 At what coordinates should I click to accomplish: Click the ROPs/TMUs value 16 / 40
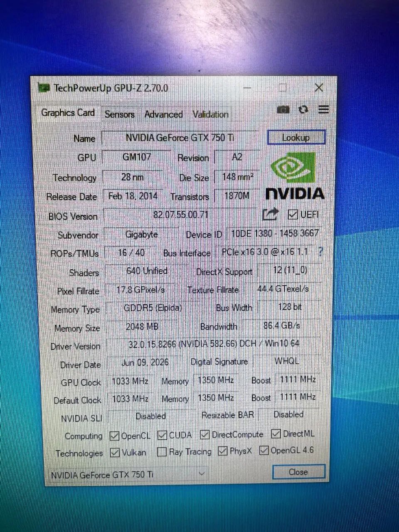[131, 253]
